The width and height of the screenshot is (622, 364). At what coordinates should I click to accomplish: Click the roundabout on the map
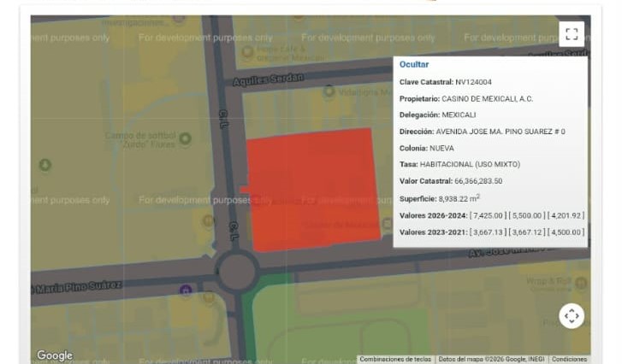click(x=237, y=272)
